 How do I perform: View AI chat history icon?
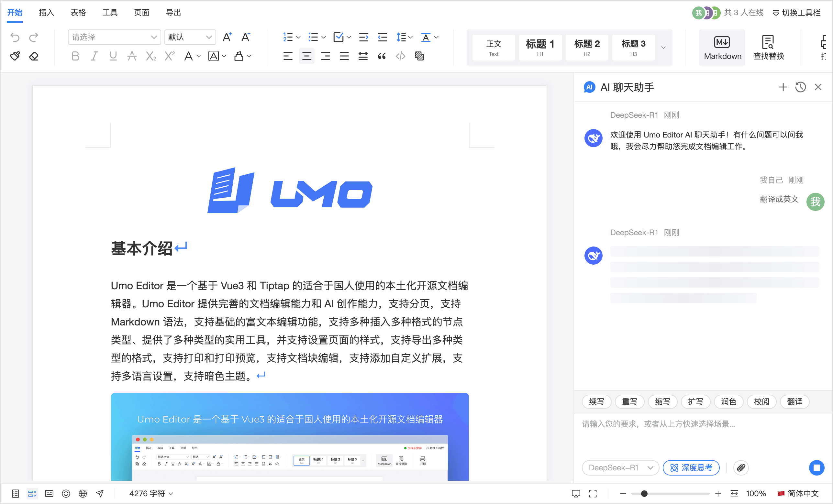801,87
